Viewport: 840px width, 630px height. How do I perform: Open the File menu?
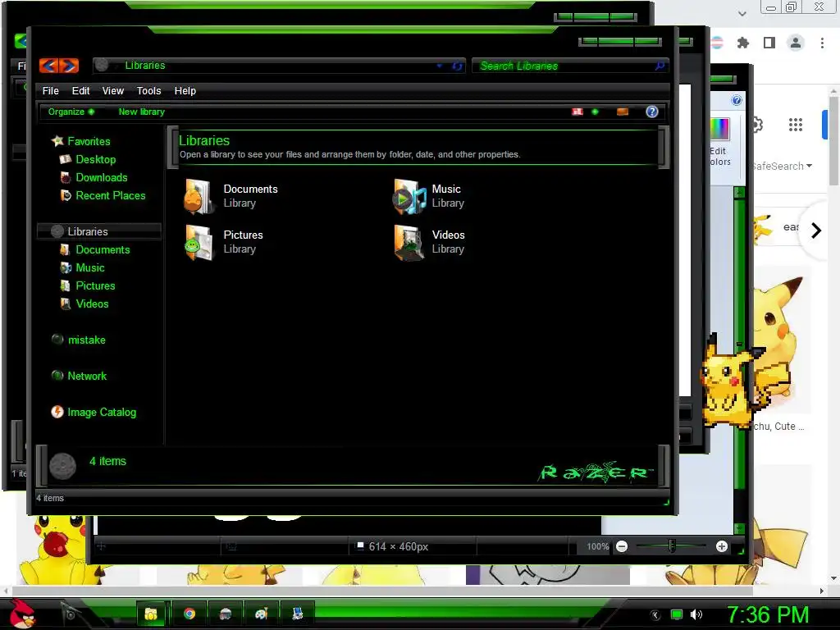50,90
